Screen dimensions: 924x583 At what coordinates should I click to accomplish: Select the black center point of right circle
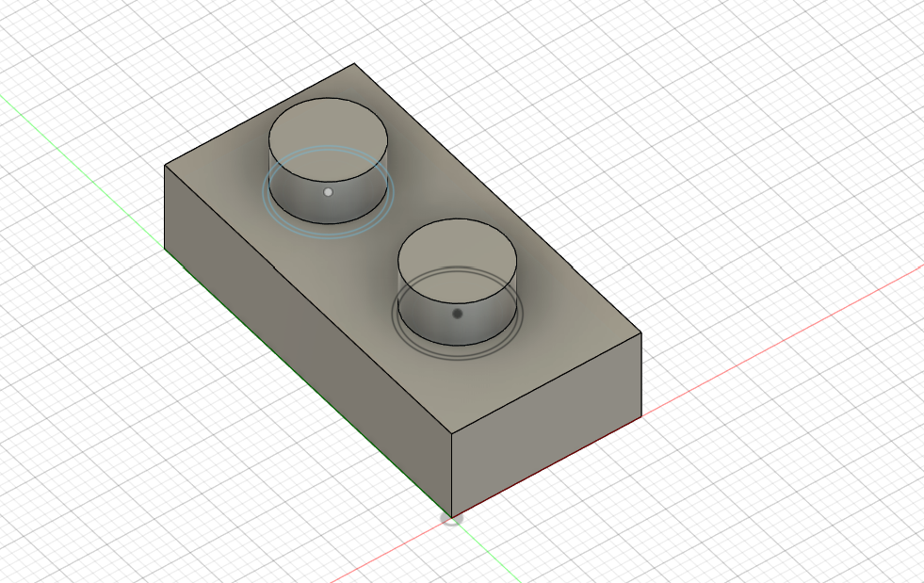pos(457,314)
